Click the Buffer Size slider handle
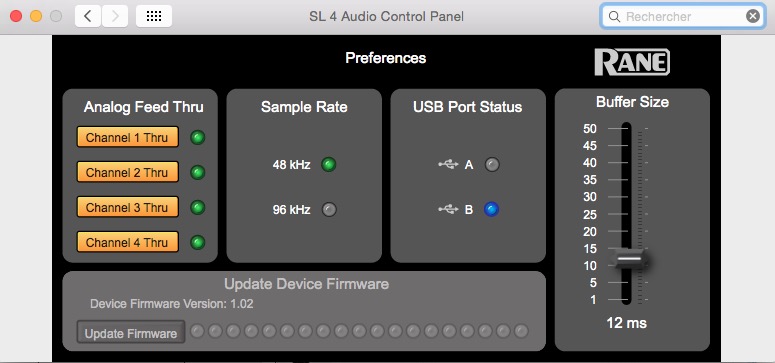775x363 pixels. (x=630, y=259)
